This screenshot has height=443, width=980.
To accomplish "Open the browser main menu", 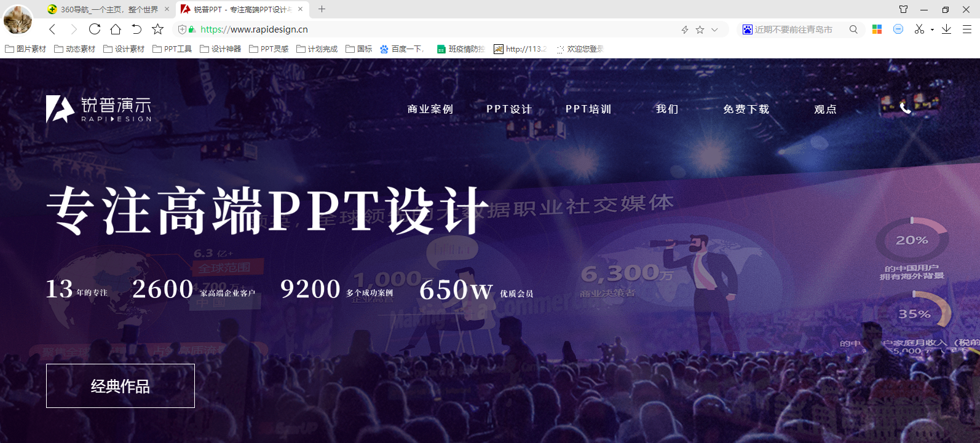I will pyautogui.click(x=967, y=29).
